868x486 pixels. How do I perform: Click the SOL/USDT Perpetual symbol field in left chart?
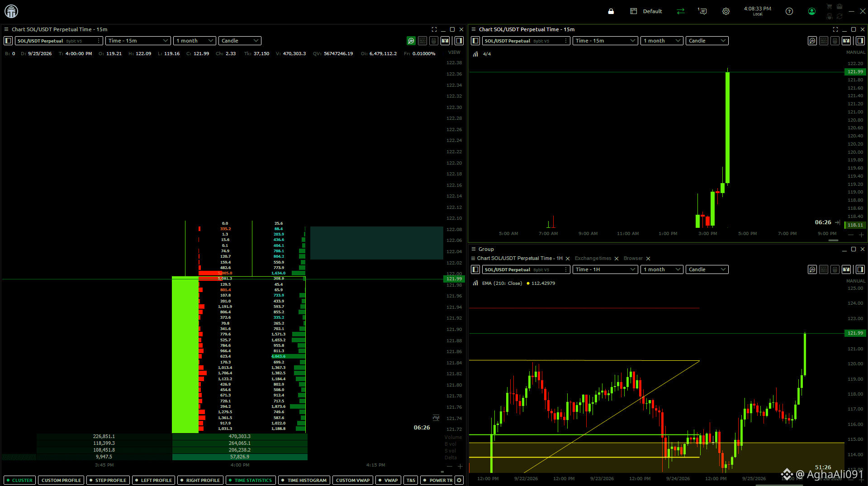point(59,41)
